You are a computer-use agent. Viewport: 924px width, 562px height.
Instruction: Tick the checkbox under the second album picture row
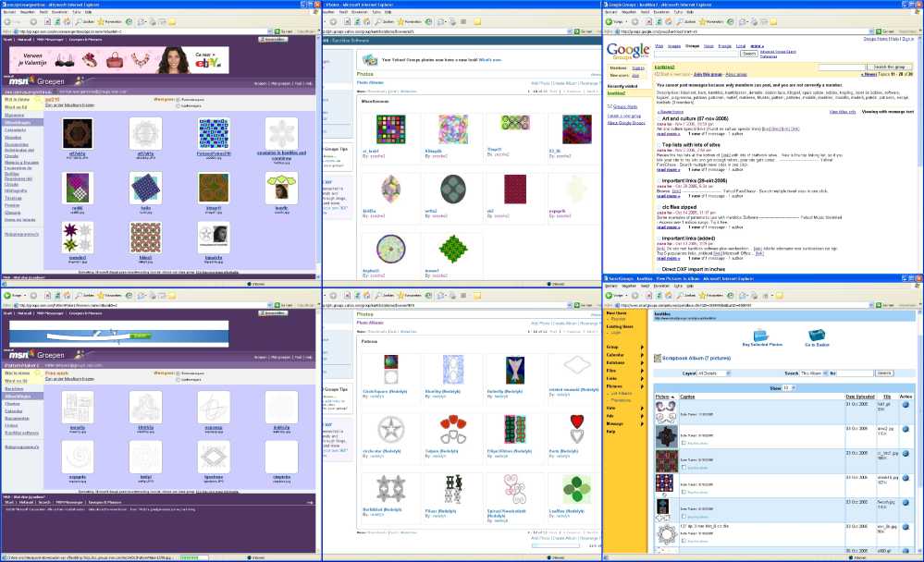tap(683, 445)
